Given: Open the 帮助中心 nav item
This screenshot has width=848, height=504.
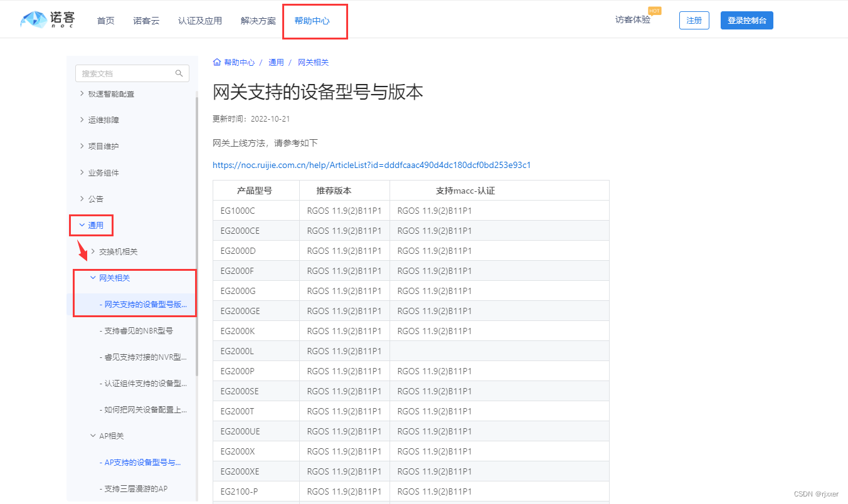Looking at the screenshot, I should click(x=312, y=21).
